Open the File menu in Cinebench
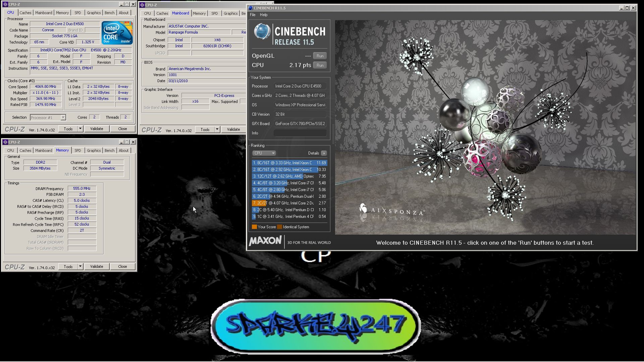Viewport: 644px width, 362px height. [253, 15]
